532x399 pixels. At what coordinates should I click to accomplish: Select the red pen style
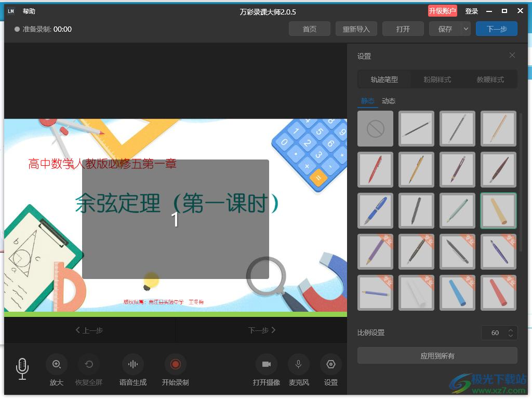coord(376,169)
